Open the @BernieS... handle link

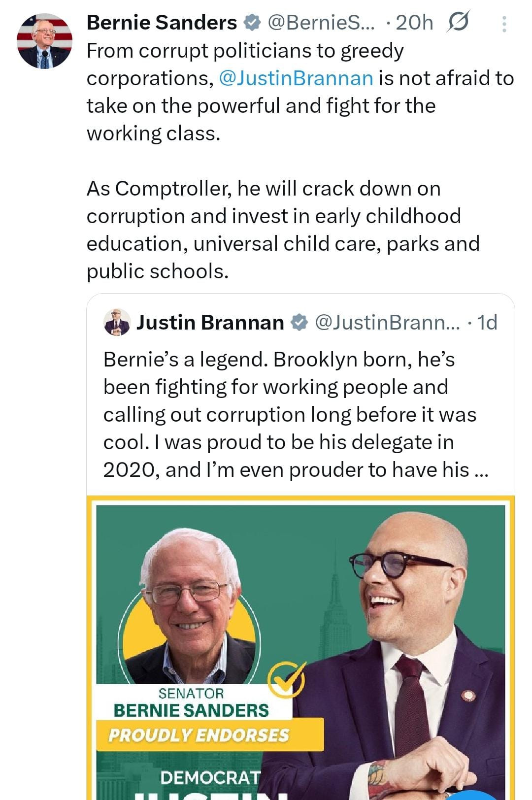click(321, 23)
